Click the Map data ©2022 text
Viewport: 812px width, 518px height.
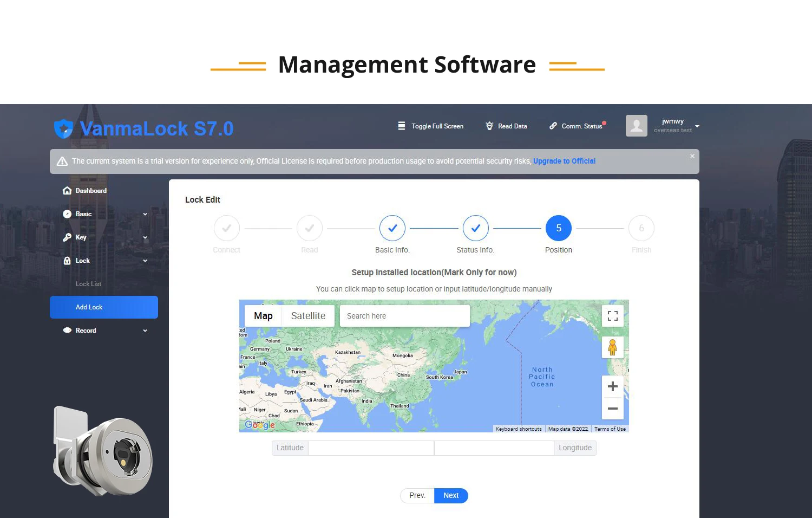568,429
